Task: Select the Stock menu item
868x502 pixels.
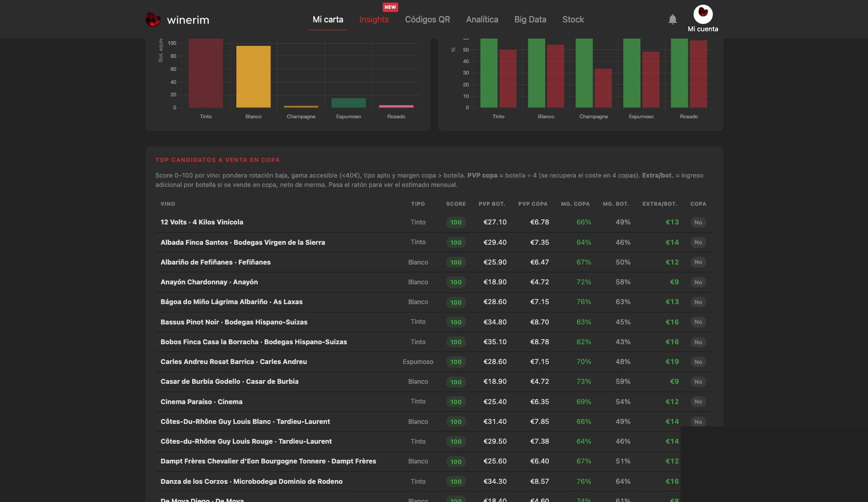Action: (573, 19)
